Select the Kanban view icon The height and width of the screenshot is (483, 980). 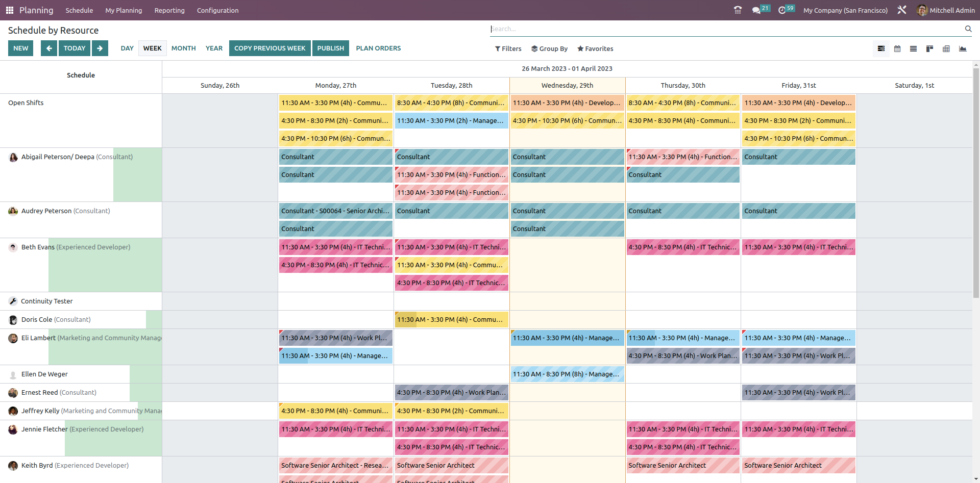click(929, 48)
